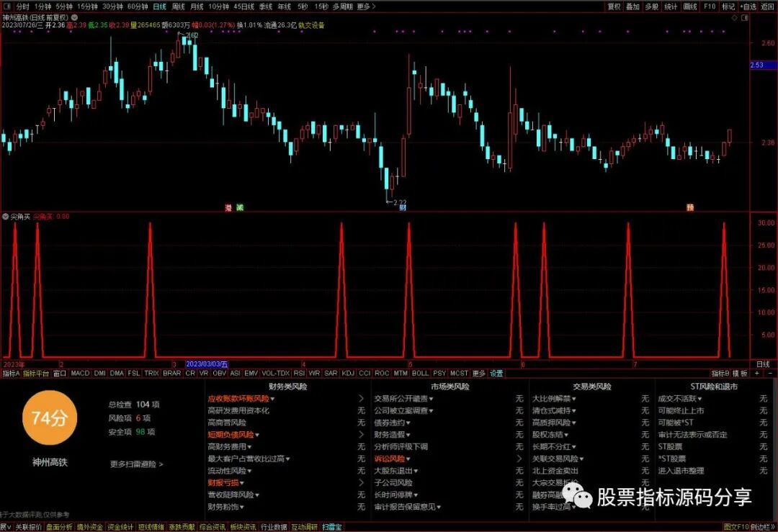The image size is (778, 532).
Task: Open the 行业数据 bottom tab
Action: pos(274,527)
